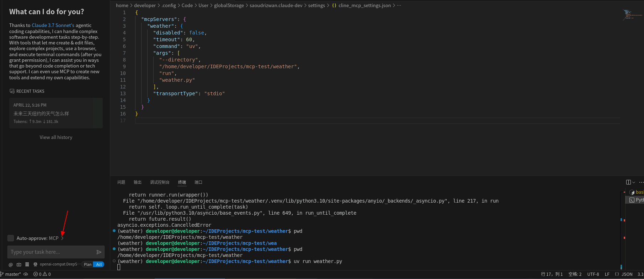Open the terminal panel more-actions ellipsis

click(641, 182)
